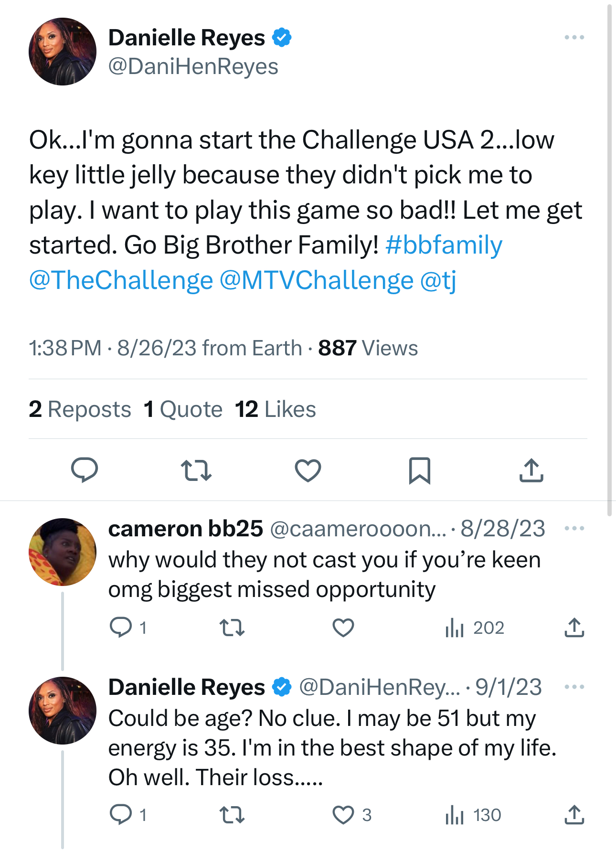View analytics for reply with 202 views

[474, 628]
